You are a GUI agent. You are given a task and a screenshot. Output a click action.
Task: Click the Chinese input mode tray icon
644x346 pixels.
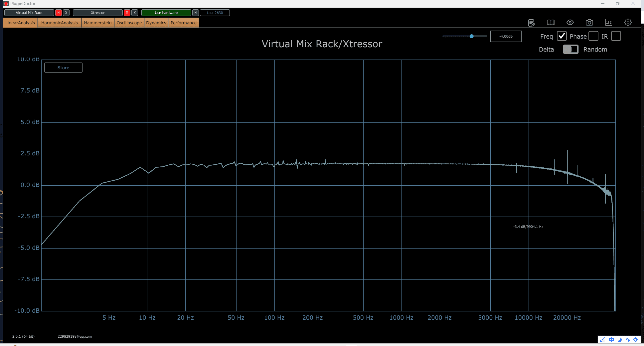[611, 340]
